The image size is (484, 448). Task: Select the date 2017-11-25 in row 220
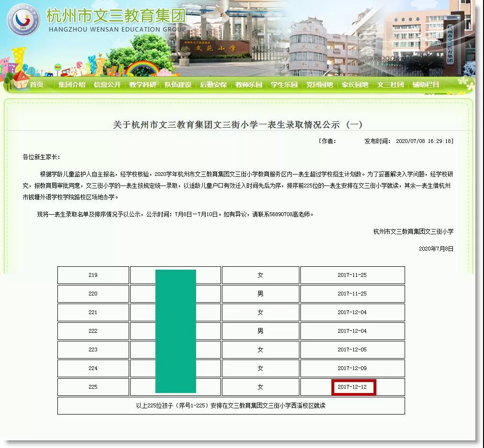(352, 294)
